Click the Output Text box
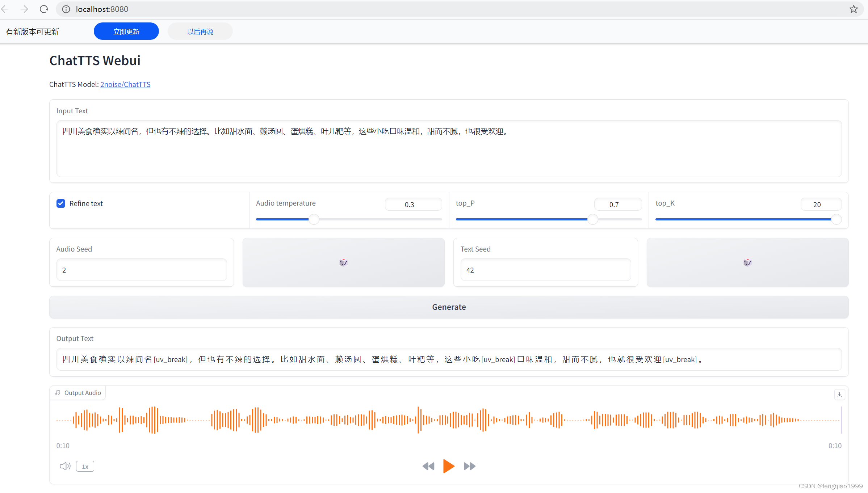The image size is (868, 493). (449, 359)
